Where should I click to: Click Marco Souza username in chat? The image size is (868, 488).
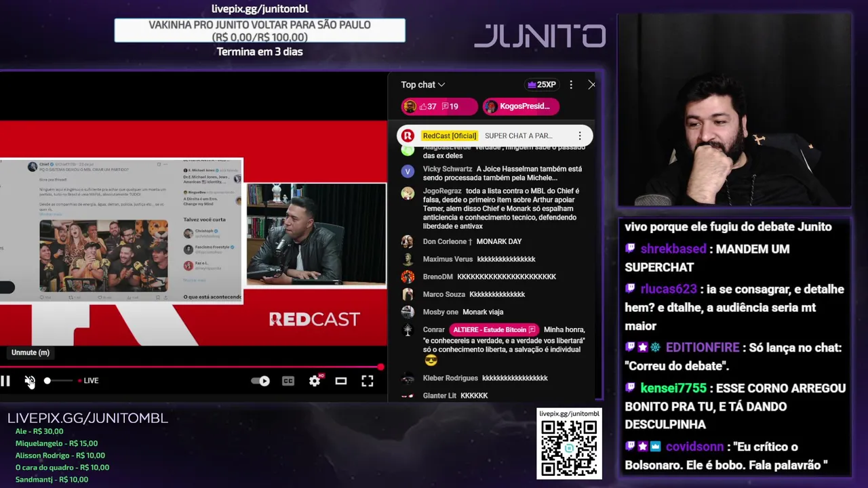coord(444,294)
